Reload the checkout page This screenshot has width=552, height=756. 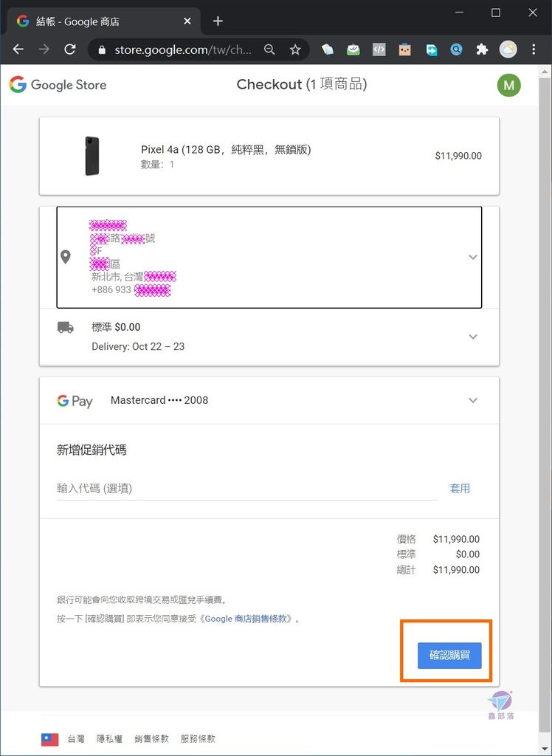click(70, 49)
